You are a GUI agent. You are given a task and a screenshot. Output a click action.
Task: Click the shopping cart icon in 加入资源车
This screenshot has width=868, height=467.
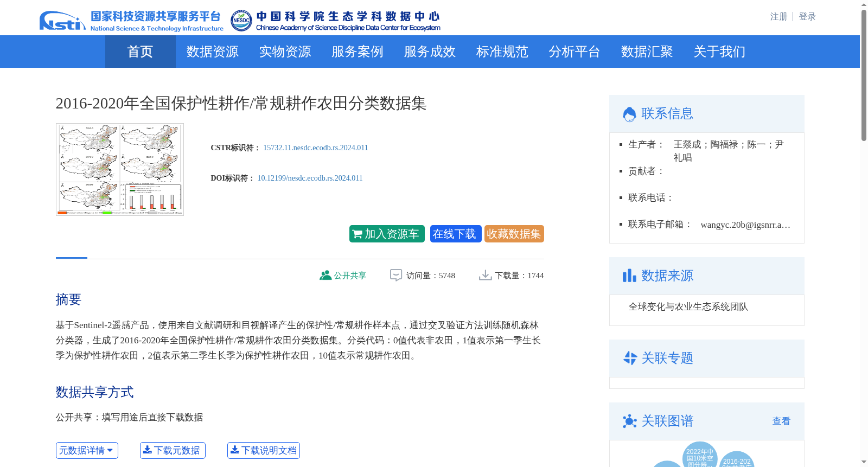(357, 234)
